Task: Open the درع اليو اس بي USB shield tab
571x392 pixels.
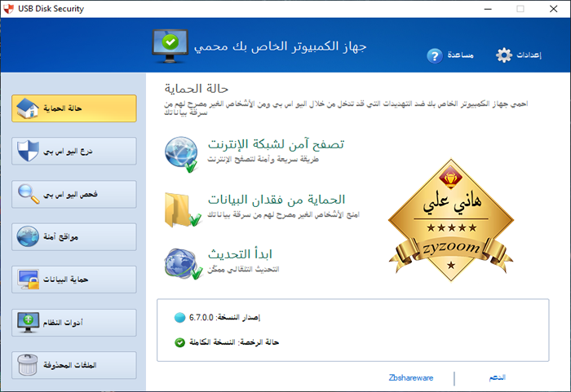Action: click(74, 151)
